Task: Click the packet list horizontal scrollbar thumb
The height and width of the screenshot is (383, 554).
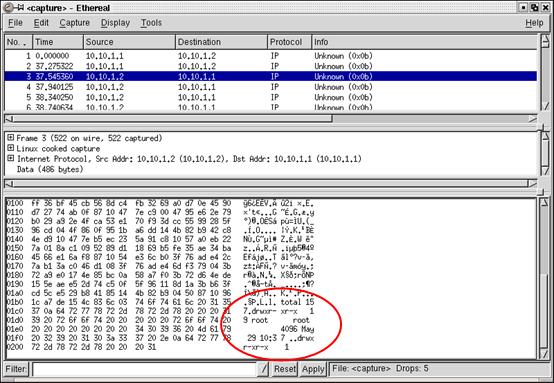Action: pyautogui.click(x=172, y=118)
